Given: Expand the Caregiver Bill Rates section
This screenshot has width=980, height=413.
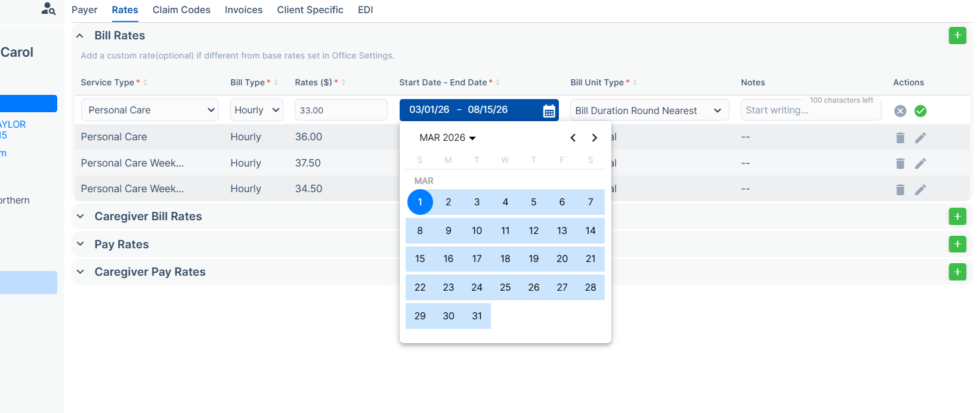Looking at the screenshot, I should (x=80, y=216).
